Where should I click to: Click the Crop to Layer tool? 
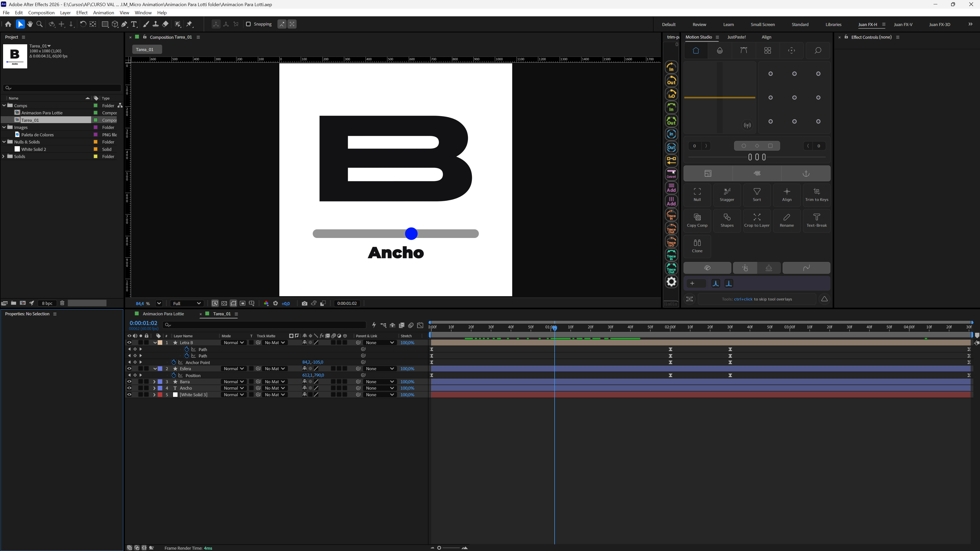click(x=757, y=221)
